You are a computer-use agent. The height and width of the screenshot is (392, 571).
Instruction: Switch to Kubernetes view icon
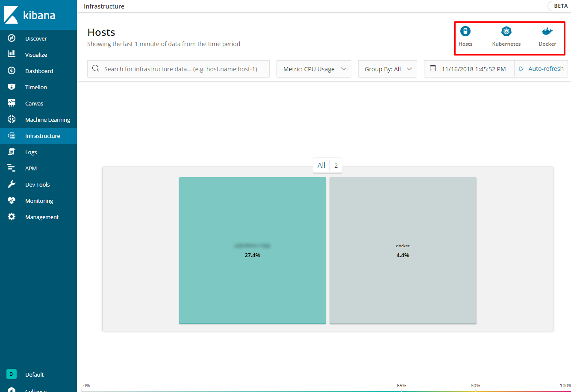506,31
